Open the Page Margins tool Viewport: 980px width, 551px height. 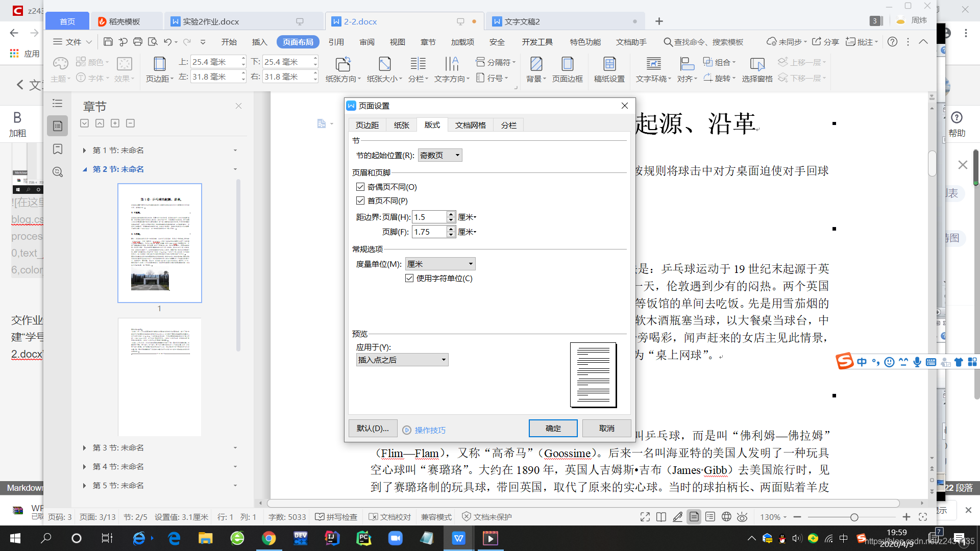click(160, 69)
